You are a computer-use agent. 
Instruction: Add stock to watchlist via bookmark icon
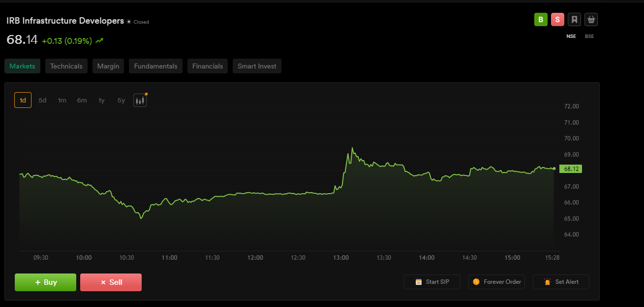pyautogui.click(x=574, y=20)
